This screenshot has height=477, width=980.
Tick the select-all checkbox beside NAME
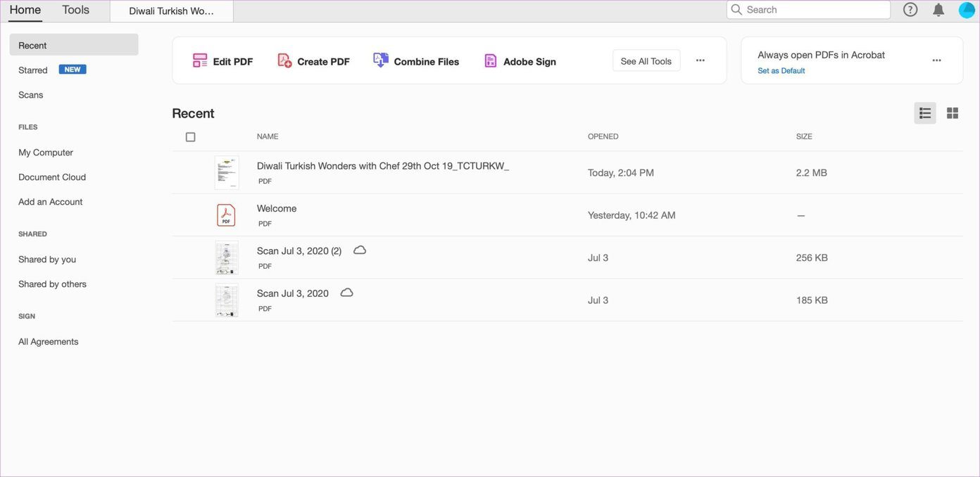[190, 137]
